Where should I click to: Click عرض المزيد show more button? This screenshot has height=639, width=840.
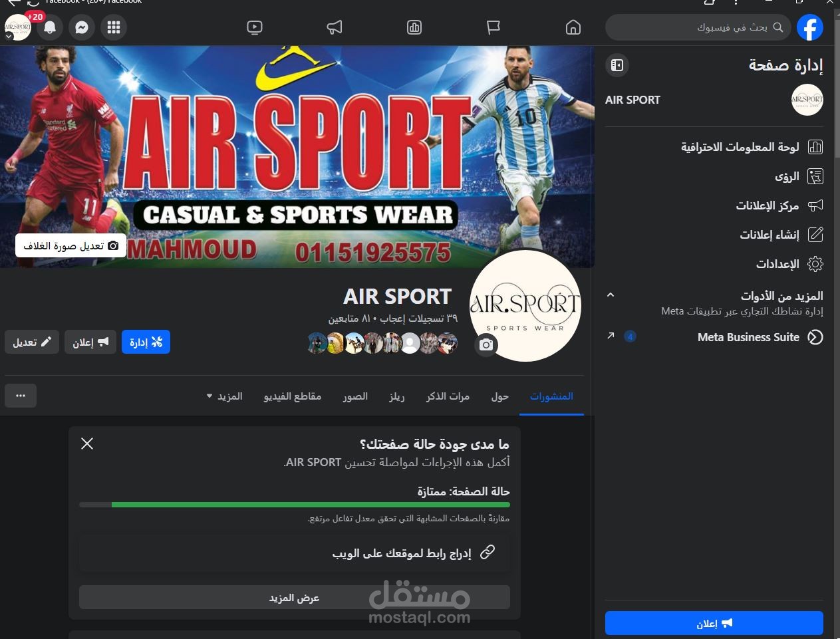pos(295,598)
